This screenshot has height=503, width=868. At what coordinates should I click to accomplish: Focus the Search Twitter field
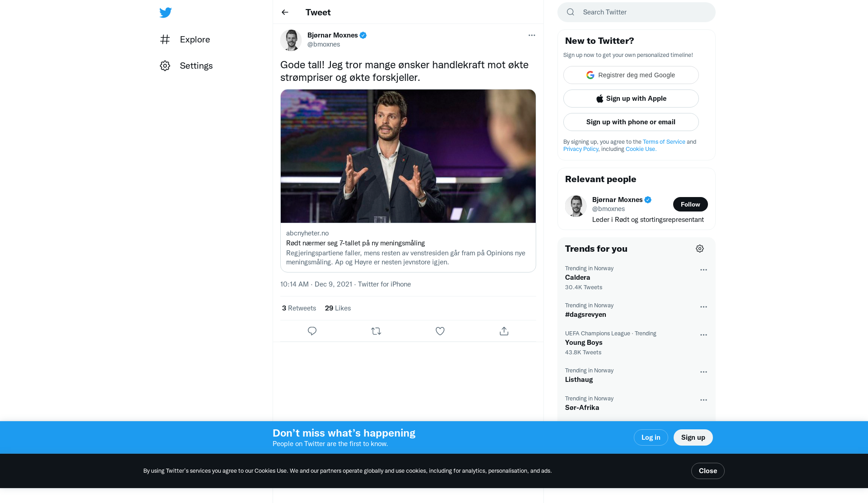click(637, 12)
